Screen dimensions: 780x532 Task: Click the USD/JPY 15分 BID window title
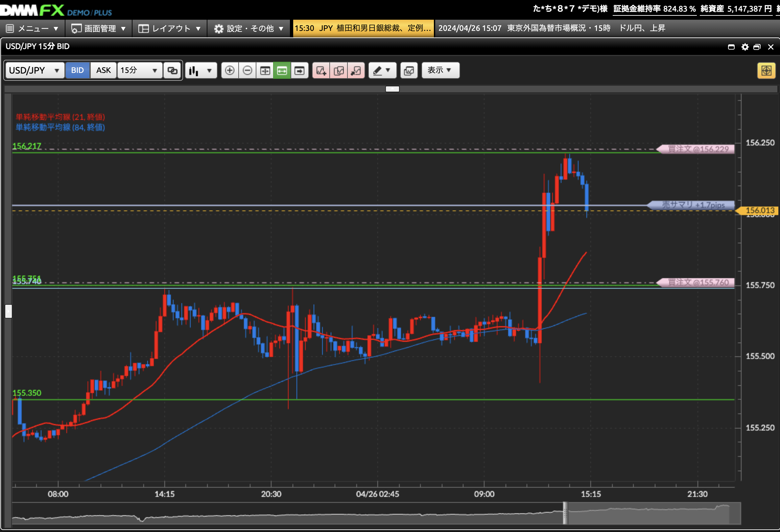point(37,47)
